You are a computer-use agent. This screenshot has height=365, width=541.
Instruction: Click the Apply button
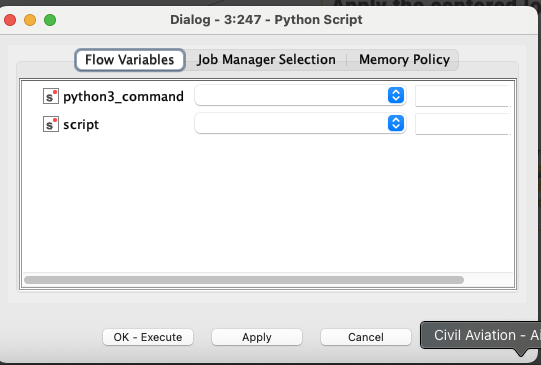pyautogui.click(x=257, y=337)
